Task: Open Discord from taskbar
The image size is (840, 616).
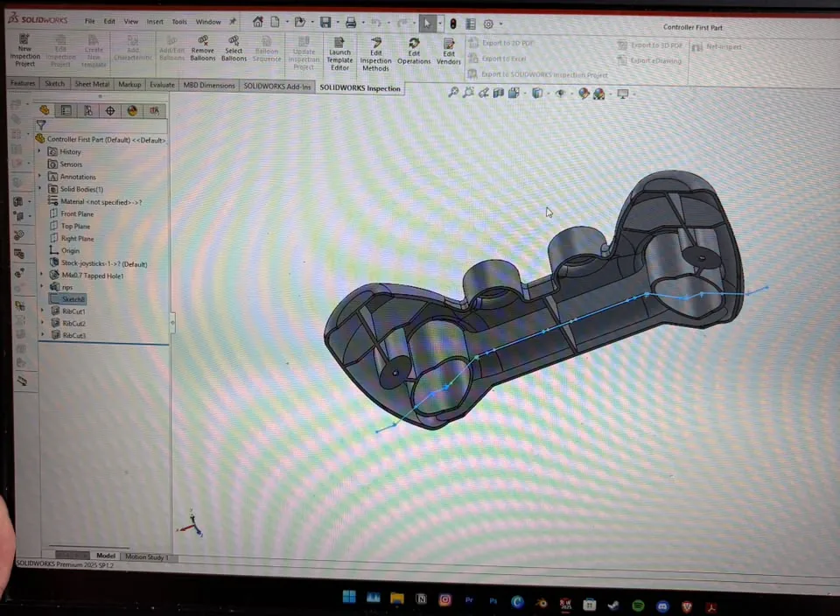Action: pyautogui.click(x=662, y=605)
